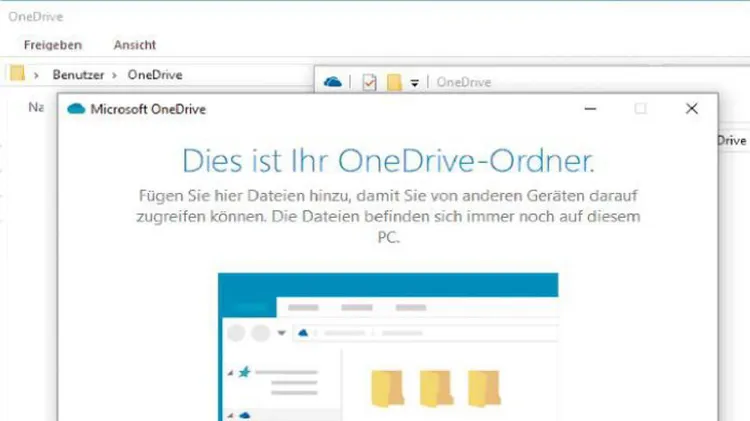Open the quick access toolbar customize dropdown
The width and height of the screenshot is (750, 421).
click(415, 83)
